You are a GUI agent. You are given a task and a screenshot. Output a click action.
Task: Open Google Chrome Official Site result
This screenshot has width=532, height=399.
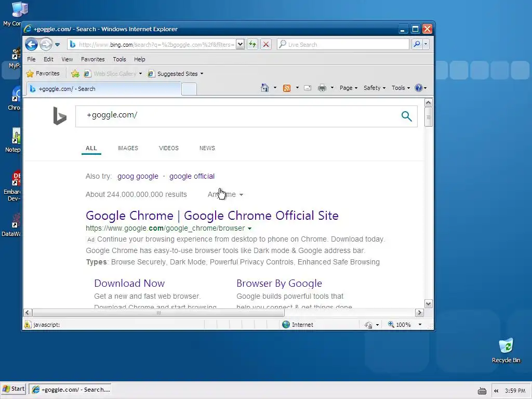click(x=212, y=216)
